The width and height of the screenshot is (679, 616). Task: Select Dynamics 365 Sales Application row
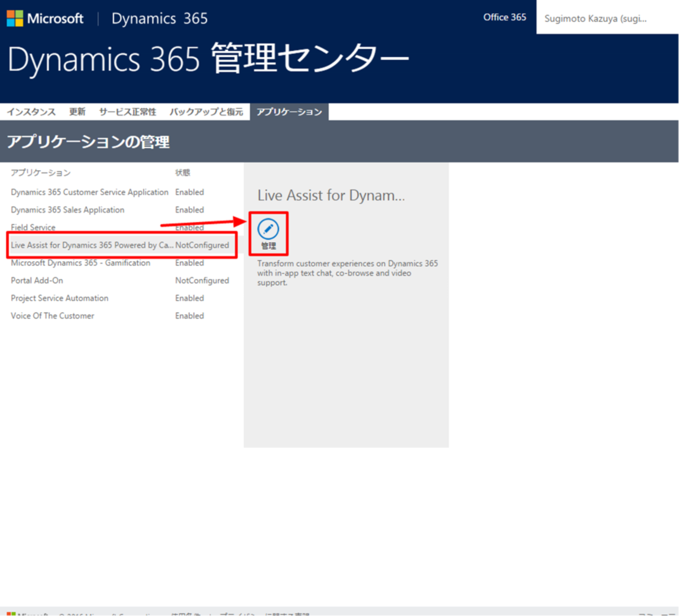point(67,210)
